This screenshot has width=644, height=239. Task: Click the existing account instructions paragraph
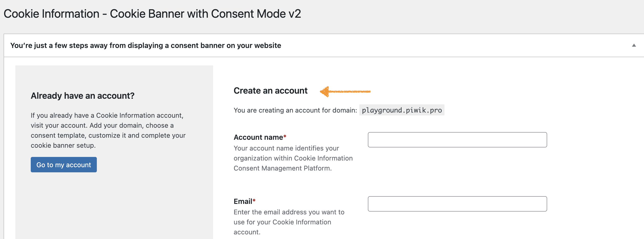pos(108,130)
